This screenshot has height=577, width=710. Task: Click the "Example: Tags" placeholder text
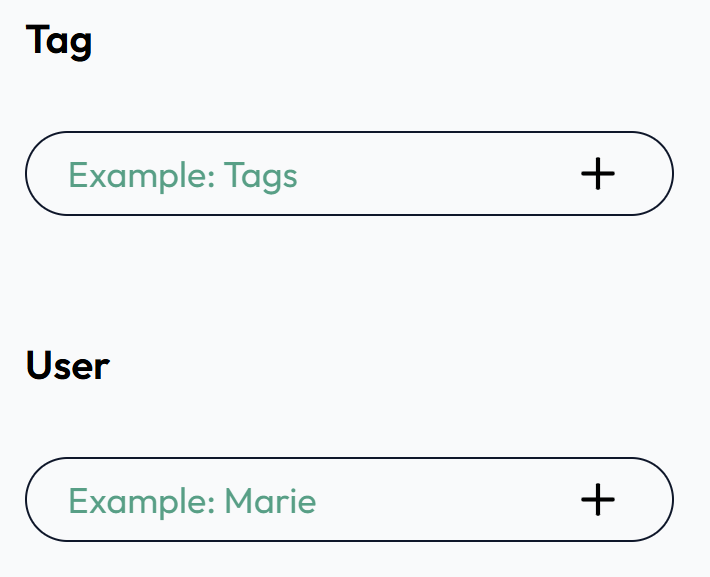(x=183, y=176)
